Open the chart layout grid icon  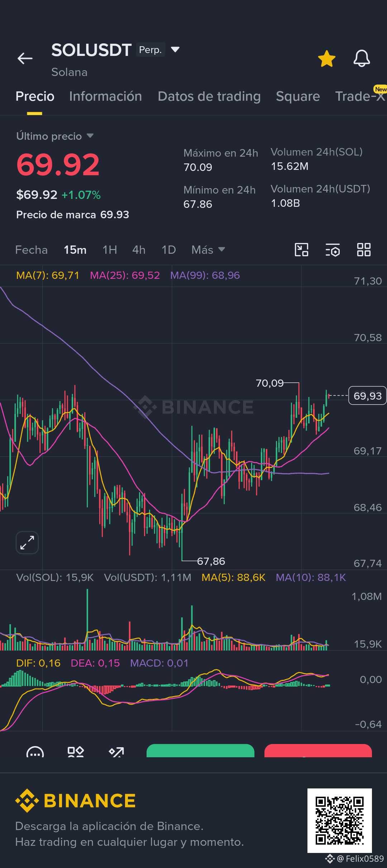(364, 250)
